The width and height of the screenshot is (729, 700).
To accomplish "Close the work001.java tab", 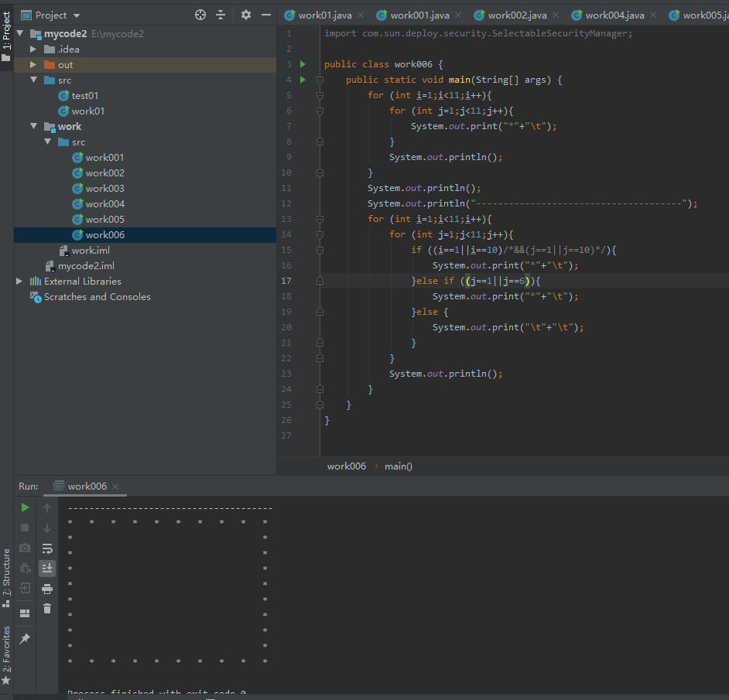I will (458, 15).
